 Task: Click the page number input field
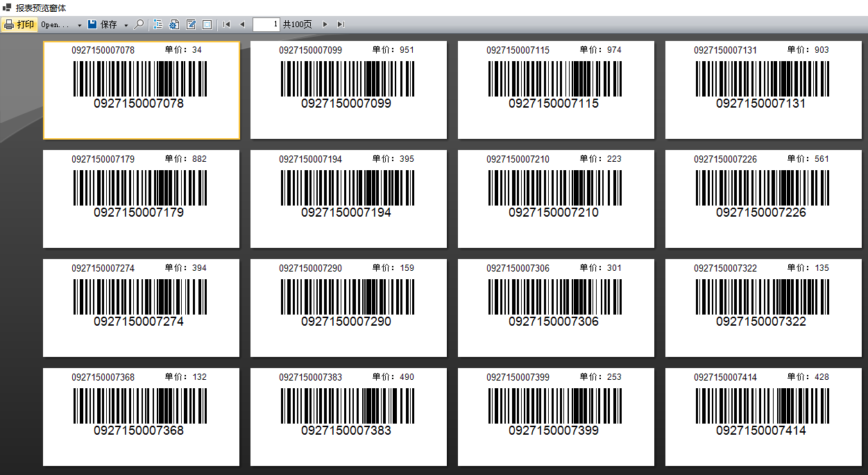point(266,24)
